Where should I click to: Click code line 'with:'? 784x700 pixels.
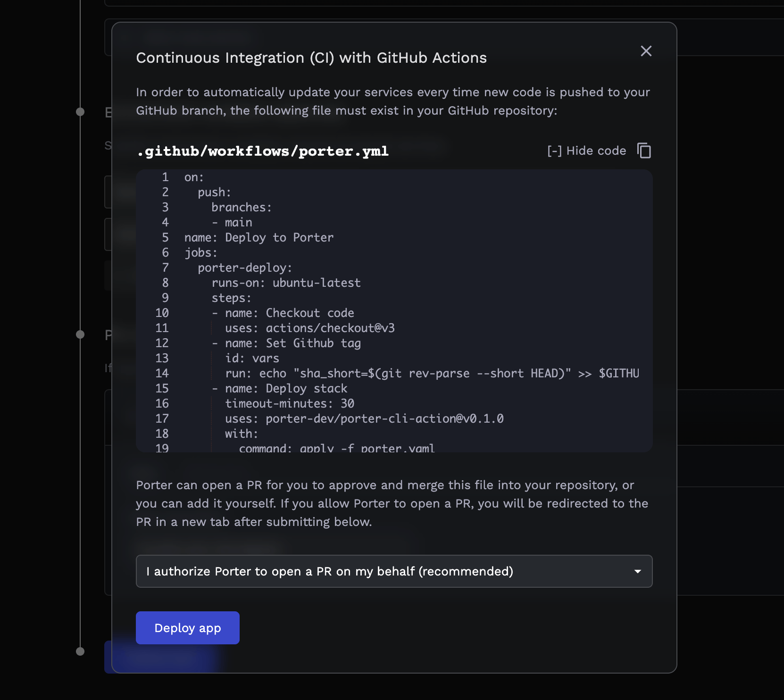[x=242, y=434]
